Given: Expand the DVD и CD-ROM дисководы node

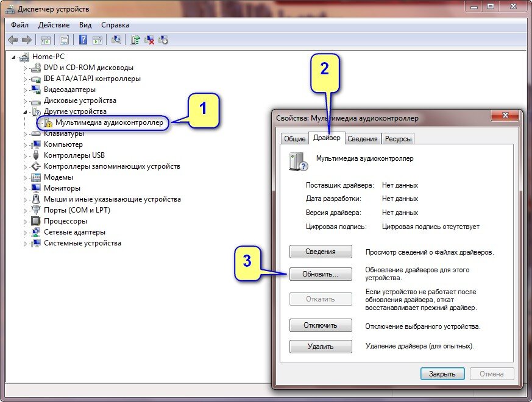Looking at the screenshot, I should (x=25, y=68).
